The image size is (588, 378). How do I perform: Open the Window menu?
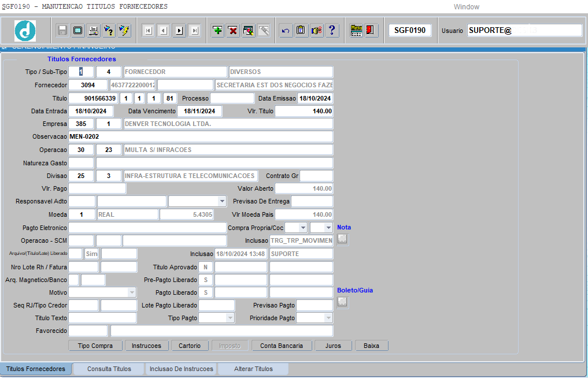(x=467, y=7)
